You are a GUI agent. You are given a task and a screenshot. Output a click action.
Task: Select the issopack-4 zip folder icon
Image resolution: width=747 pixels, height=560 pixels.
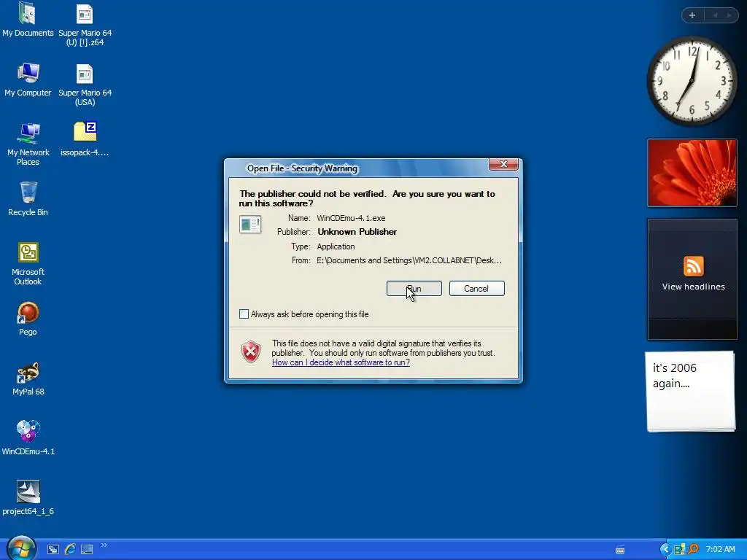click(x=85, y=139)
